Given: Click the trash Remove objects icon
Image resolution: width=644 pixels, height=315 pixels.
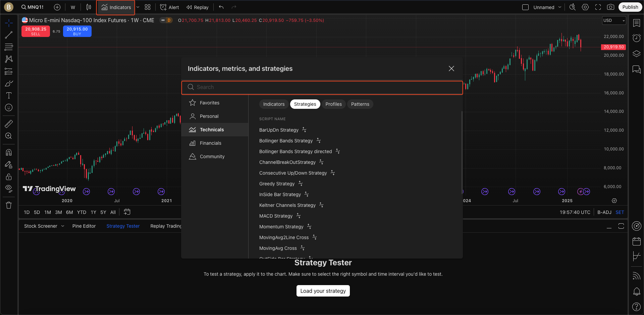Looking at the screenshot, I should [9, 205].
